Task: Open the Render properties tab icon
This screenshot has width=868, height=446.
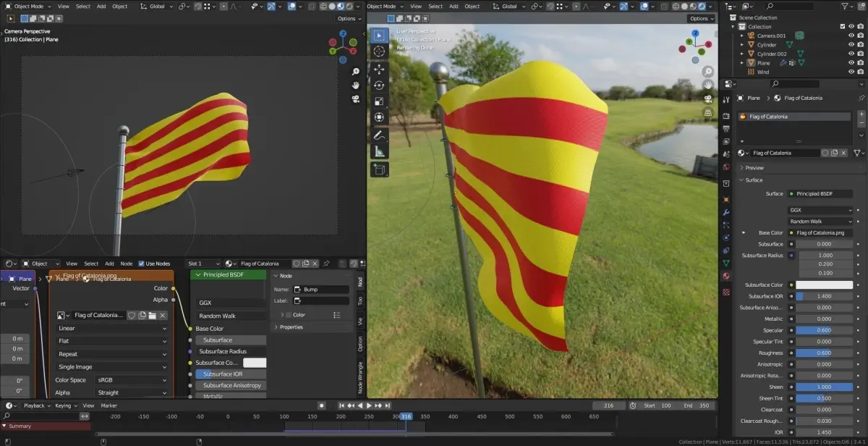Action: (726, 116)
